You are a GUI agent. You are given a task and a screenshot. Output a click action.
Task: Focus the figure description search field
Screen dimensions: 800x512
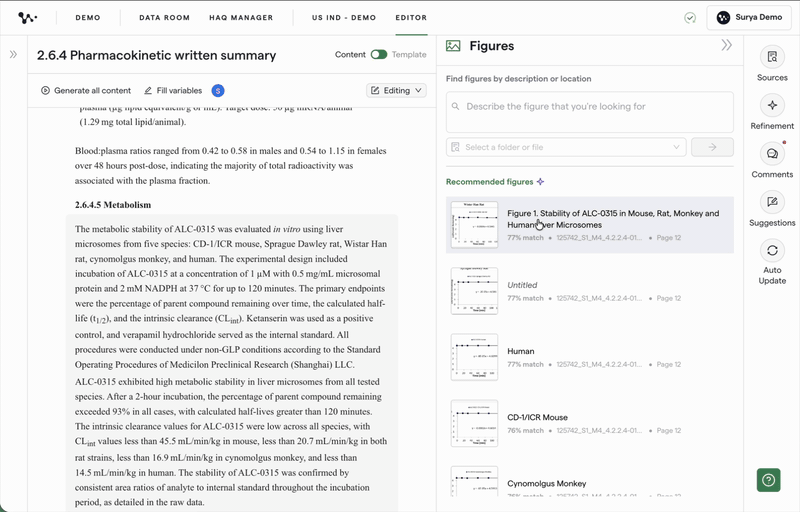point(590,112)
